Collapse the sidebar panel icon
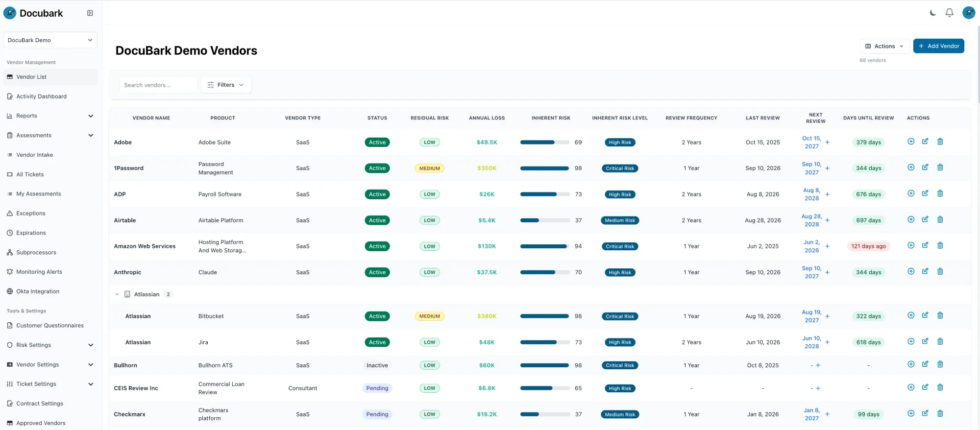This screenshot has width=980, height=430. [90, 13]
